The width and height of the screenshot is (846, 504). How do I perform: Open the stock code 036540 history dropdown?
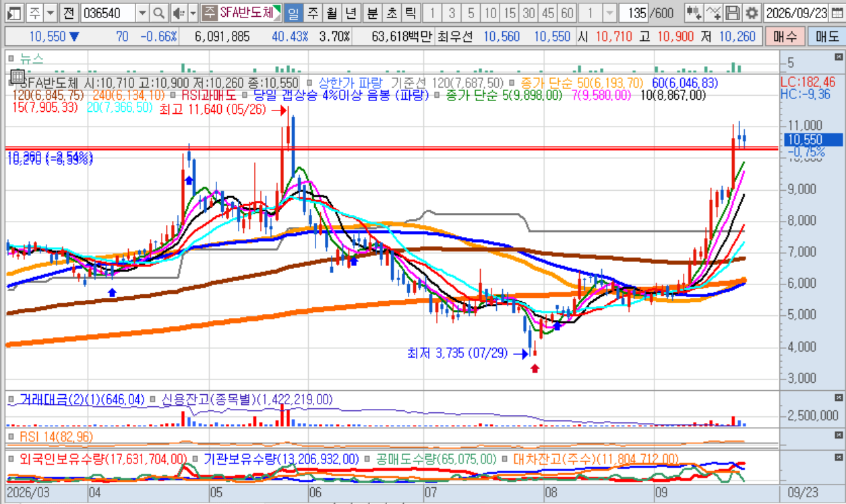(142, 13)
